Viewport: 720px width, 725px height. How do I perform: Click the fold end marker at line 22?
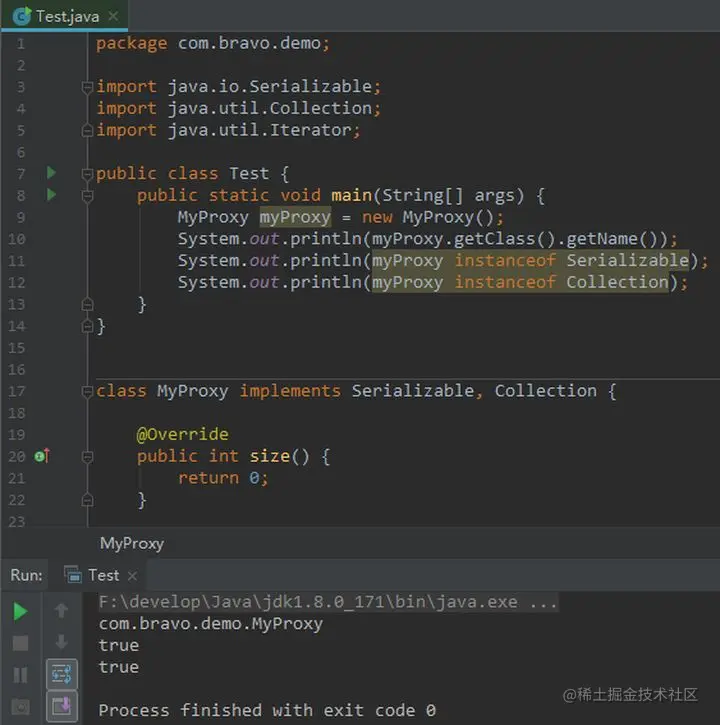87,500
